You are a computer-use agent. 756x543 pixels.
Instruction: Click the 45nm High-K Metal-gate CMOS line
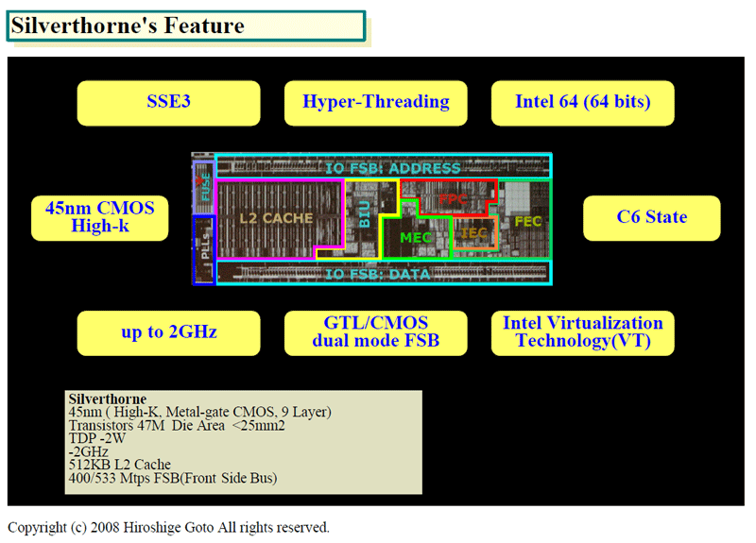[x=200, y=412]
